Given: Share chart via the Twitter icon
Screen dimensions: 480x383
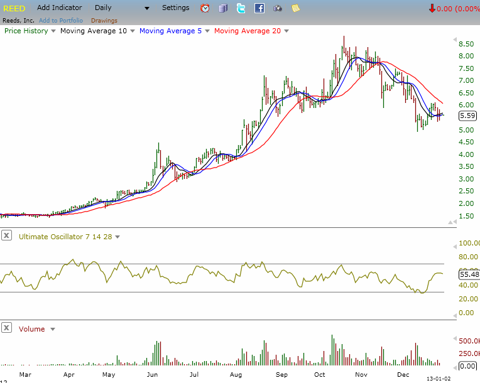Looking at the screenshot, I should [241, 8].
